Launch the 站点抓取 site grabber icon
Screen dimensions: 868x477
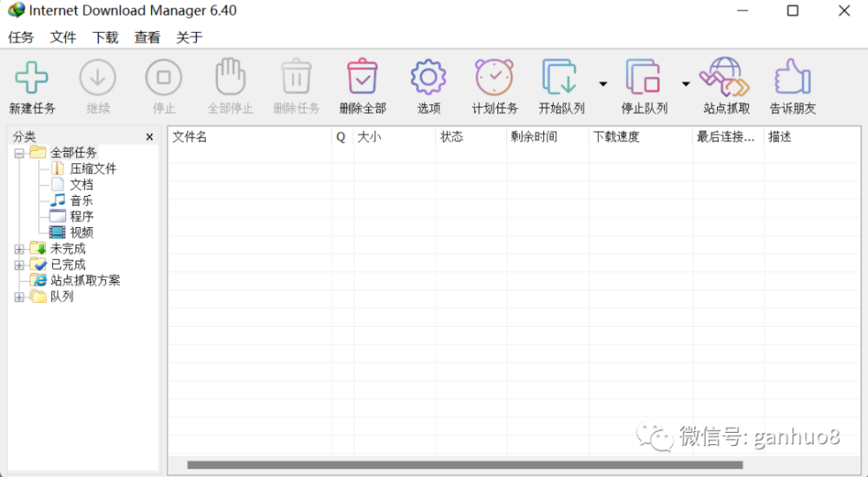point(725,77)
